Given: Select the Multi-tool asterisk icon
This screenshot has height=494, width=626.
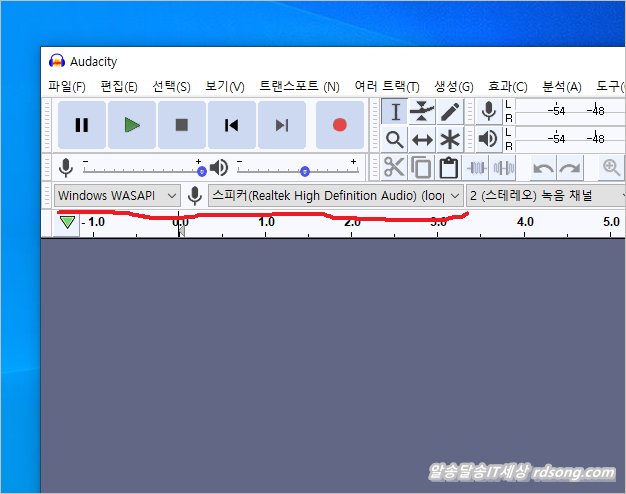Looking at the screenshot, I should [x=450, y=139].
